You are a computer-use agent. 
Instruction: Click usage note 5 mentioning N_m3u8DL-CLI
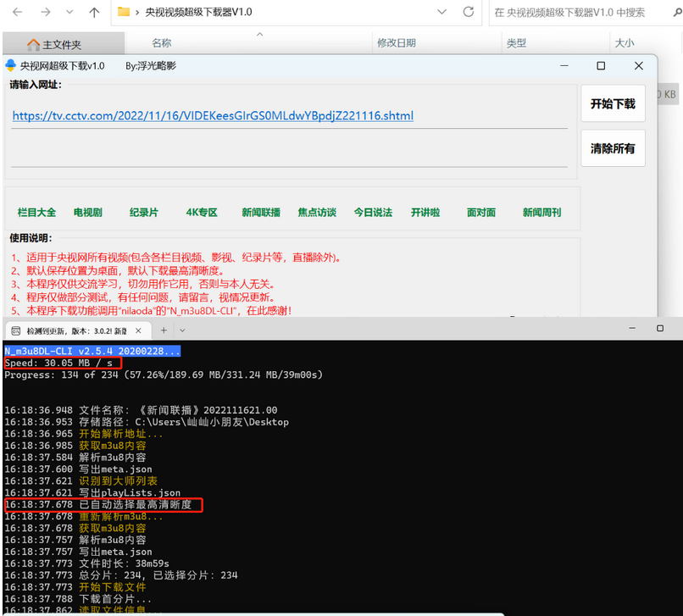point(152,311)
